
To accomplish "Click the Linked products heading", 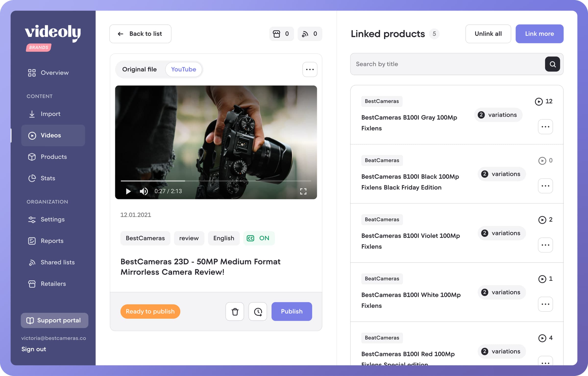I will point(388,34).
